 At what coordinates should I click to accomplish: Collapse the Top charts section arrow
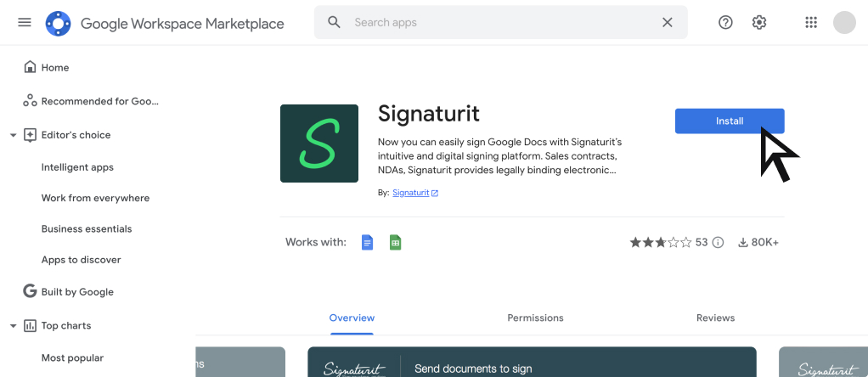tap(14, 326)
